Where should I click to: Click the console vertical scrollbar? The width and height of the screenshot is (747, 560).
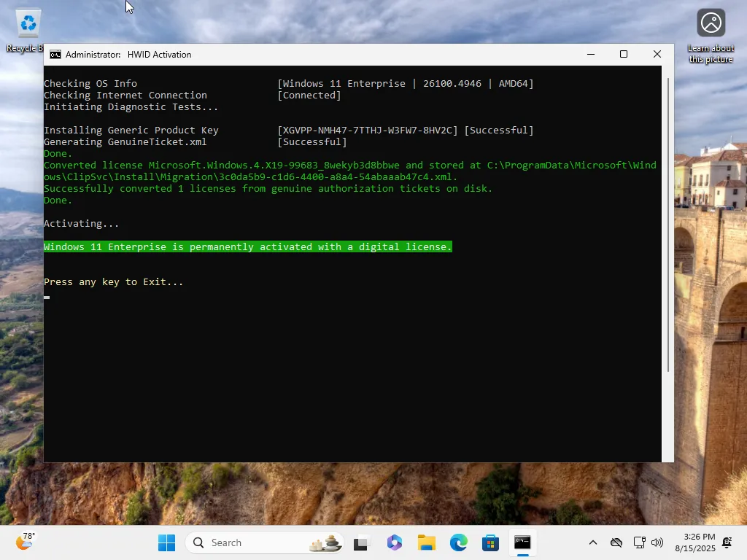click(x=668, y=224)
